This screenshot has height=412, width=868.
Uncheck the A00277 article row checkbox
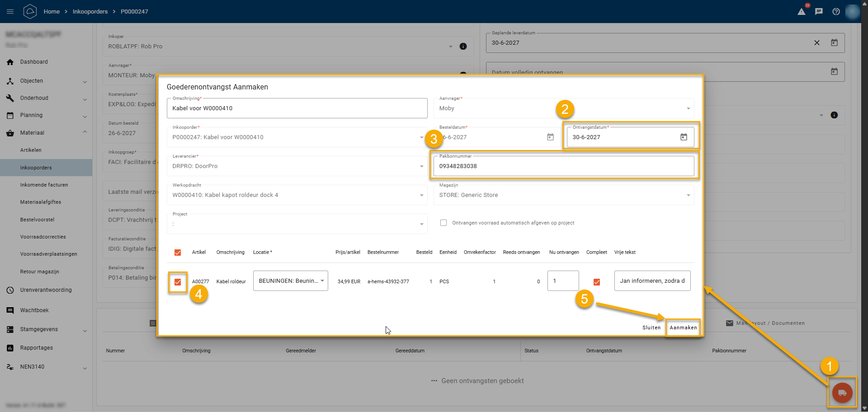point(178,282)
